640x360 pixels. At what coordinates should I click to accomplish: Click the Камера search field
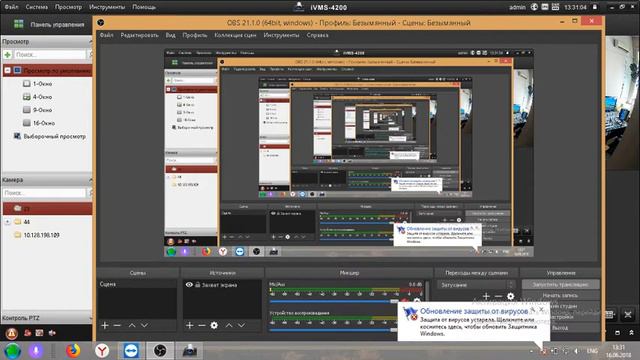click(44, 193)
